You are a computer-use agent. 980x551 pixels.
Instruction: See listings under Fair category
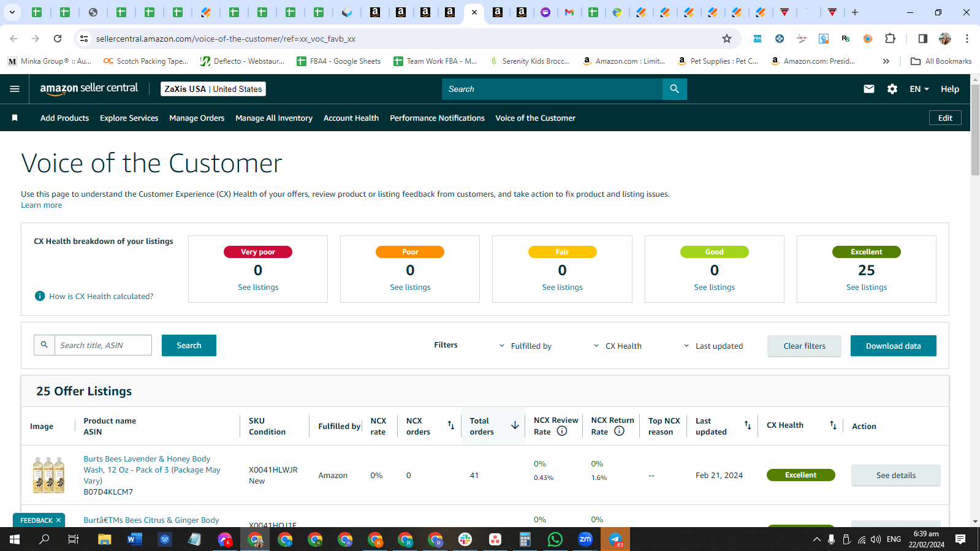(x=562, y=287)
